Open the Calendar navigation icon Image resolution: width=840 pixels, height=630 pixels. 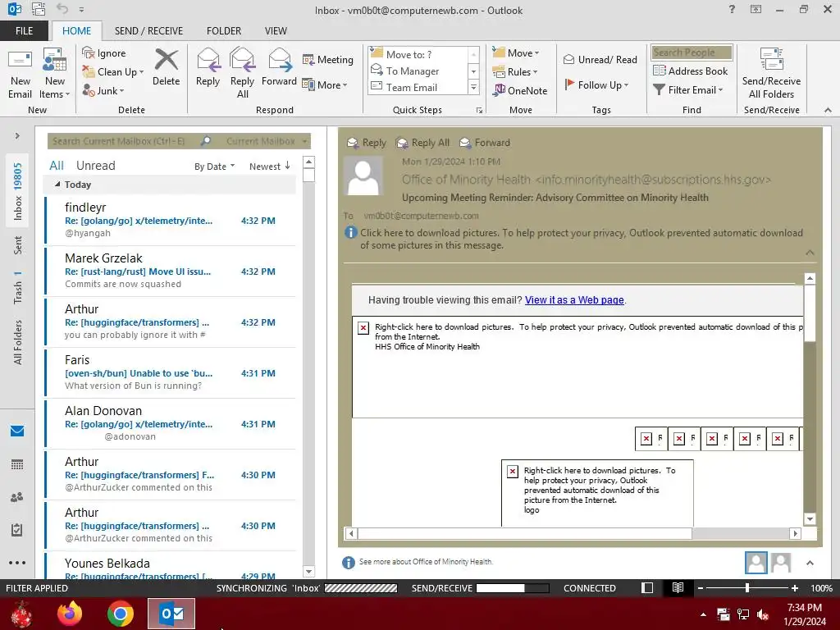click(17, 464)
